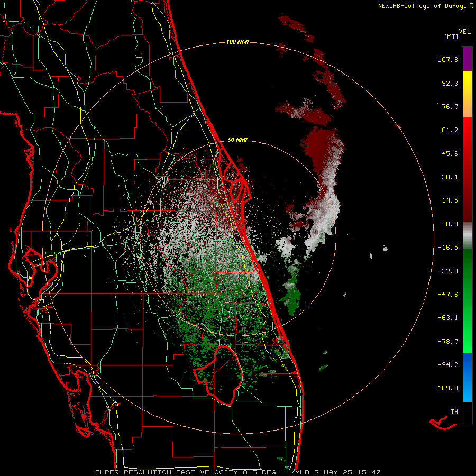The image size is (476, 476).
Task: Click the purple segment of the velocity color bar
Action: coord(467,59)
